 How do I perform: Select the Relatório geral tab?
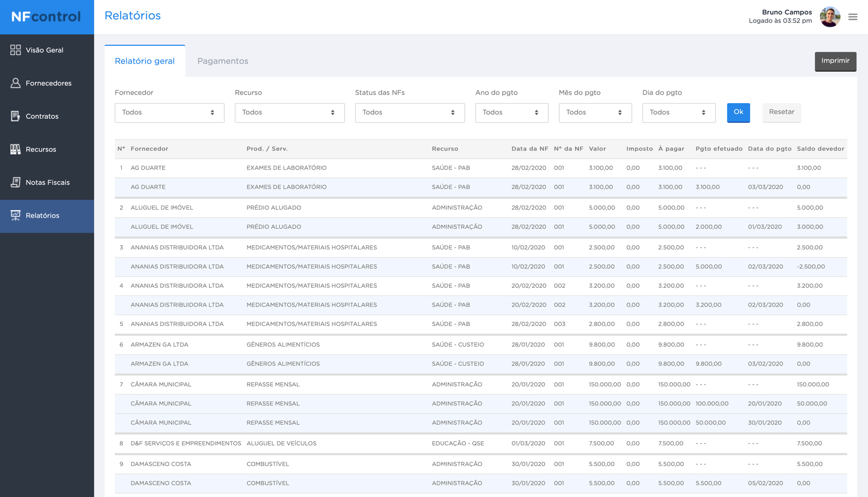point(145,61)
